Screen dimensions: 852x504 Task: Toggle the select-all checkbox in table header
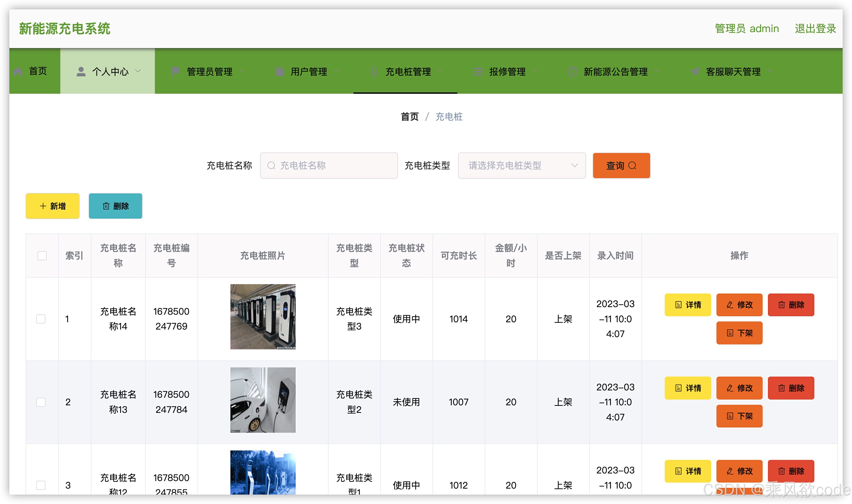coord(42,255)
